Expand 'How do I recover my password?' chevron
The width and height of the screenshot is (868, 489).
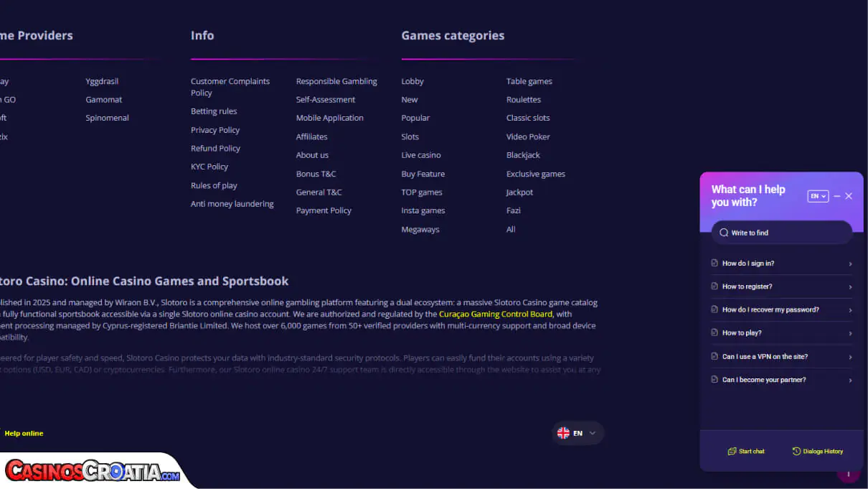(x=850, y=311)
